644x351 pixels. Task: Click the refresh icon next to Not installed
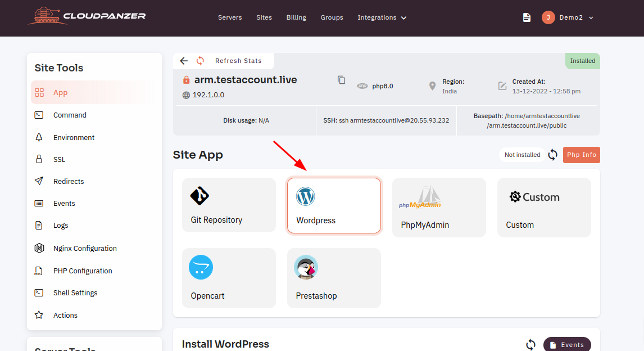[553, 155]
